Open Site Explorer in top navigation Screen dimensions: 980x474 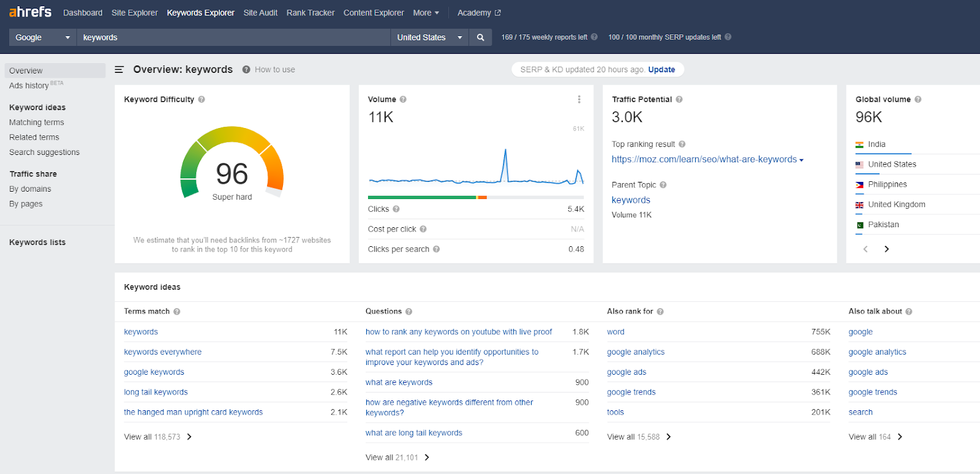[x=135, y=13]
